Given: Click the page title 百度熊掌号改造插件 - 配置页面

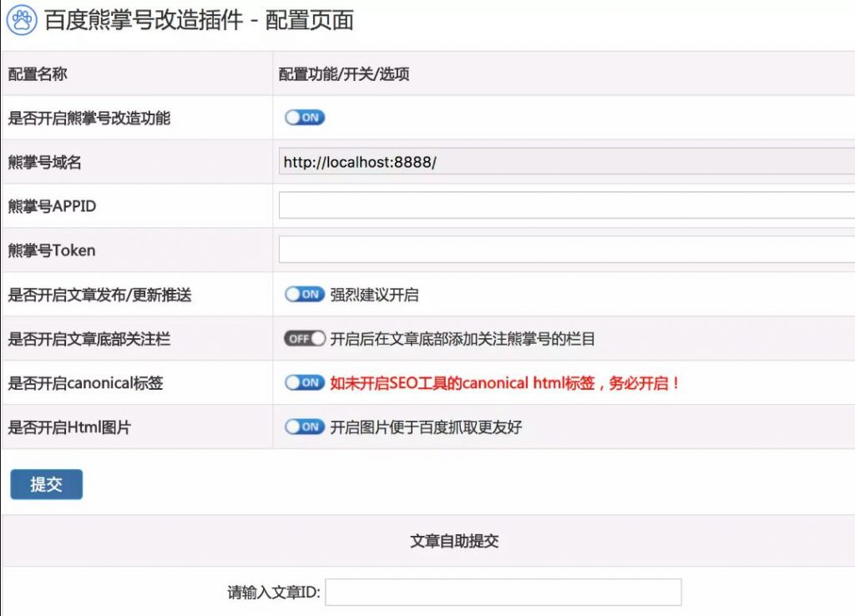Looking at the screenshot, I should coord(199,20).
